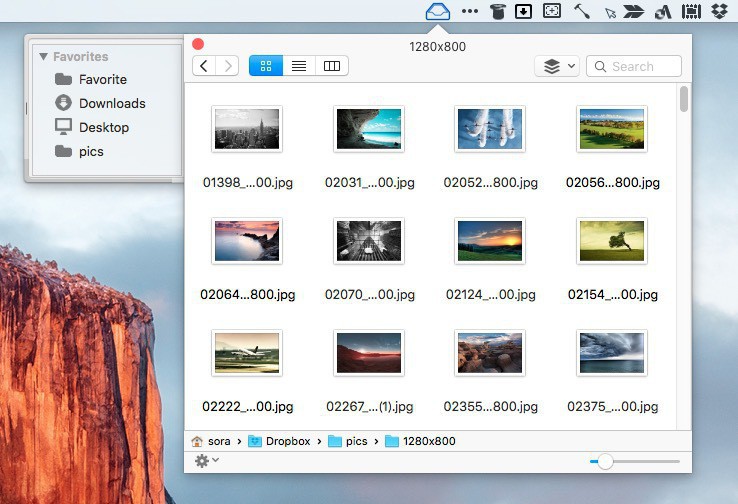Switch to icon grid view
Viewport: 738px width, 504px height.
[266, 66]
